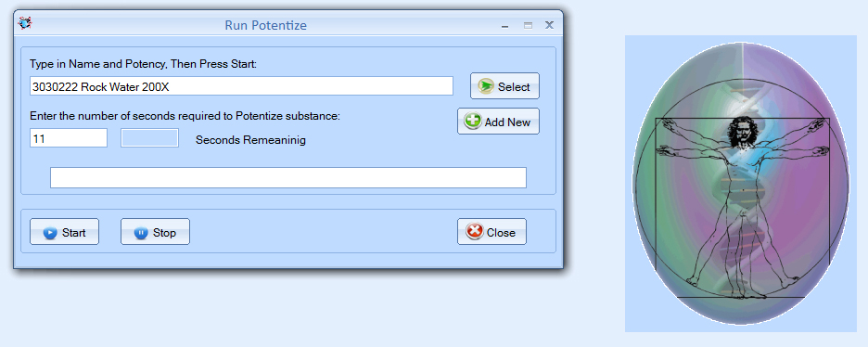Image resolution: width=868 pixels, height=347 pixels.
Task: Click the blue play icon on Start
Action: (x=50, y=233)
